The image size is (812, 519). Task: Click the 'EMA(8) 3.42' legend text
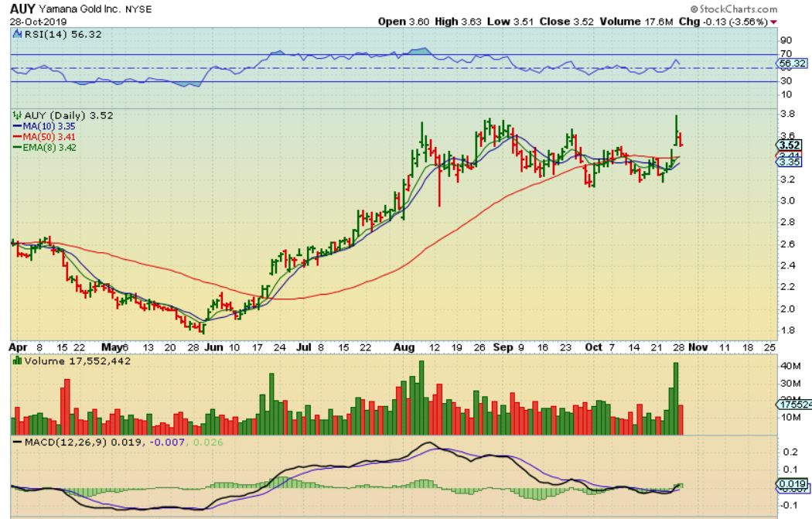click(49, 148)
